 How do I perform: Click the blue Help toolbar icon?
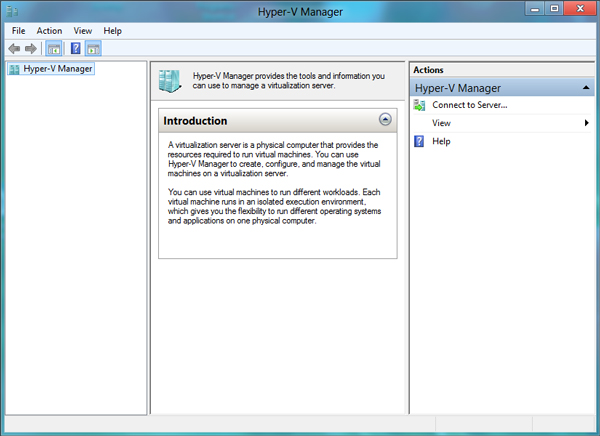76,48
